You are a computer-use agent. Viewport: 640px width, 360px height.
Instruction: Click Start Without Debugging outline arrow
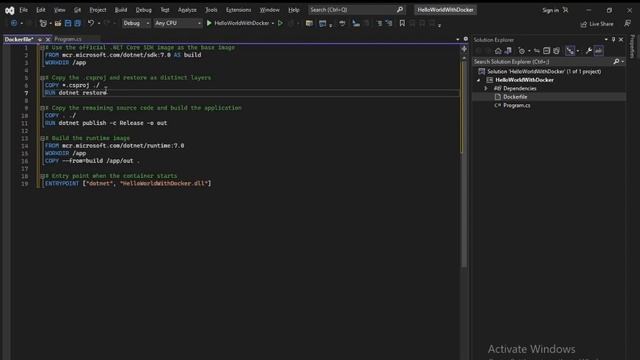point(280,23)
